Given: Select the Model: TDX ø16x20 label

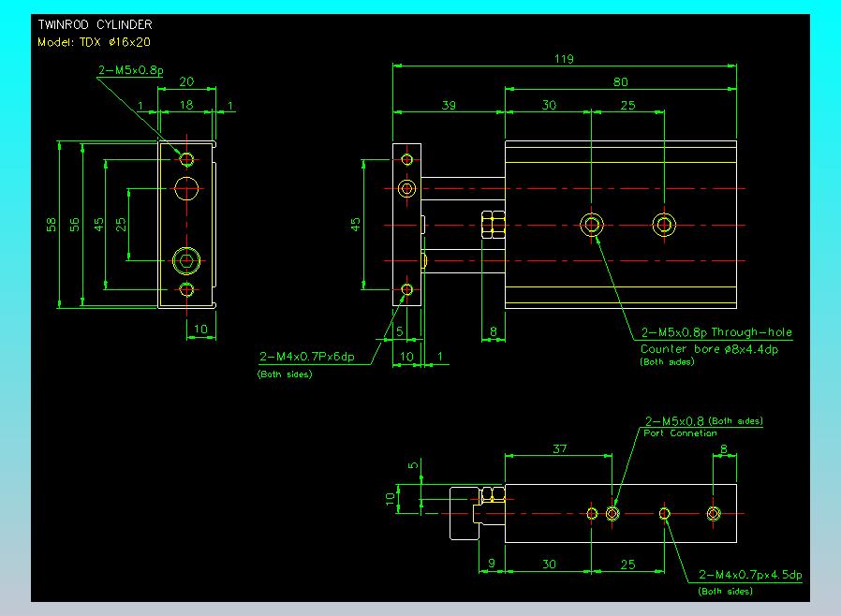Looking at the screenshot, I should pos(93,42).
